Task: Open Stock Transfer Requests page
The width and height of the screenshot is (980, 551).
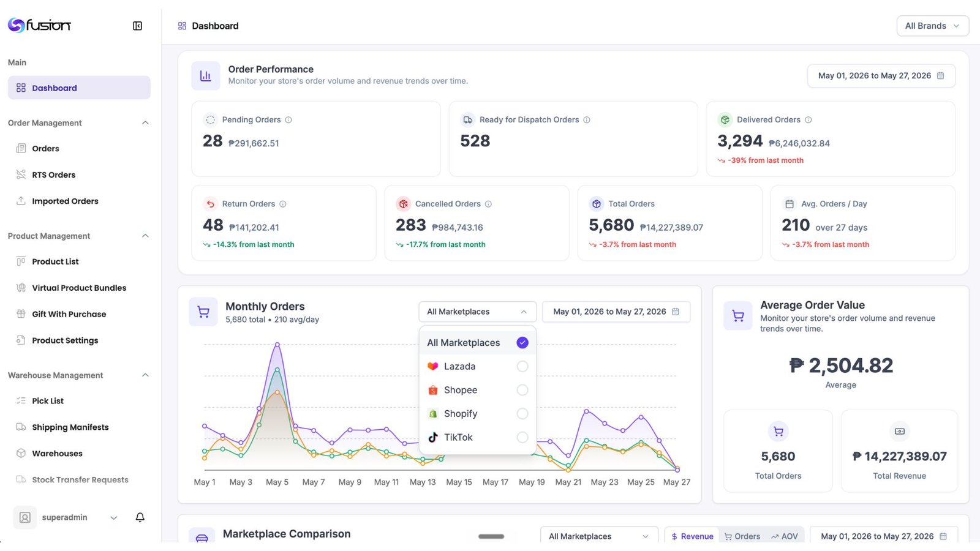Action: tap(79, 480)
